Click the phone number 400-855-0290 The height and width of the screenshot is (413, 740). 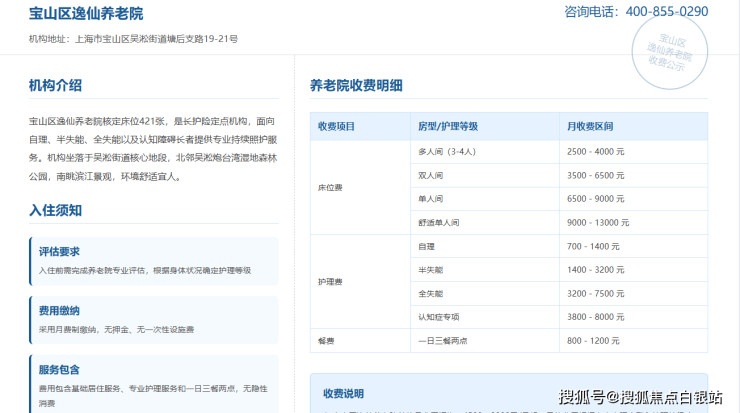point(666,11)
